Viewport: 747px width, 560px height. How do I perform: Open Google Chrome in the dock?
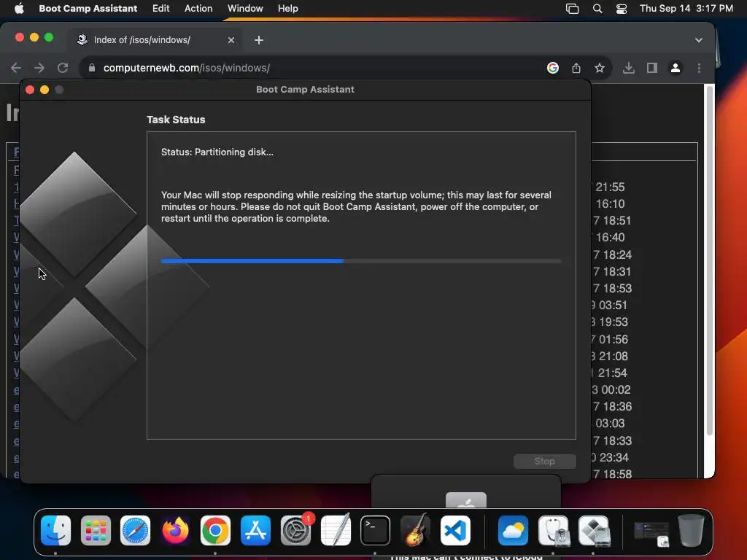coord(215,531)
